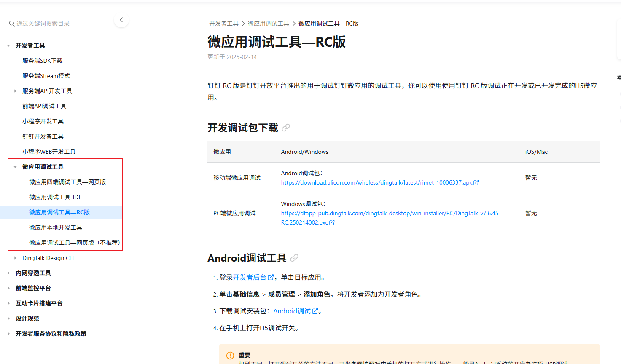Viewport: 621px width, 364px height.
Task: Collapse the 微应用调试工具 section
Action: (16, 166)
